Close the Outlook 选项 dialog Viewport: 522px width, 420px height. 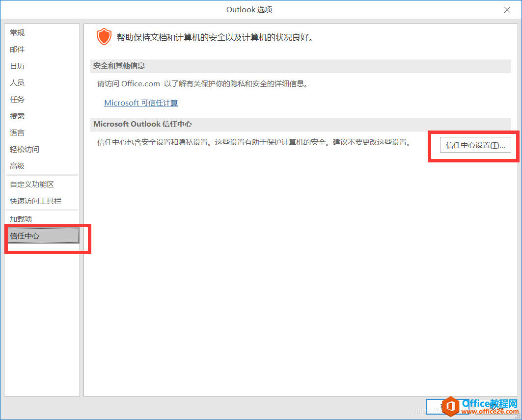click(x=507, y=10)
